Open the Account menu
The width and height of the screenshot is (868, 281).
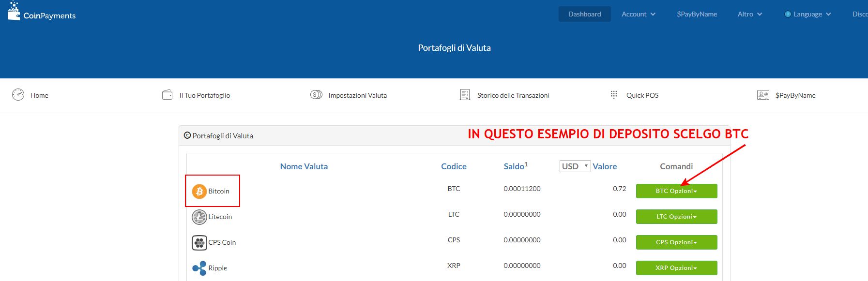(638, 14)
